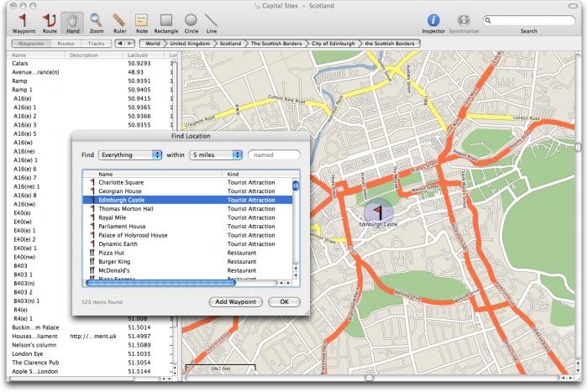Open the Inspector panel
Screen dimensions: 588x392
(433, 24)
